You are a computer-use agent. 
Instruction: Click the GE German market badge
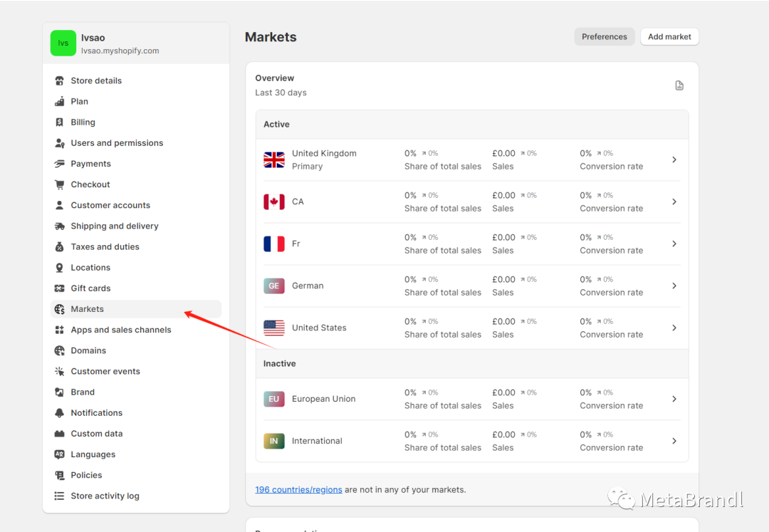[273, 286]
